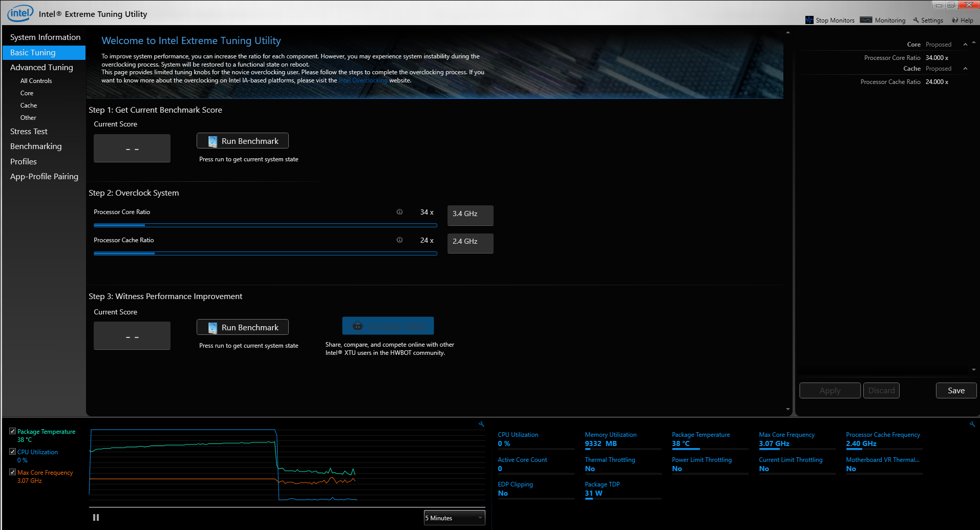This screenshot has height=530, width=980.
Task: Minimize the Extreme Tuning Utility window
Action: 939,5
